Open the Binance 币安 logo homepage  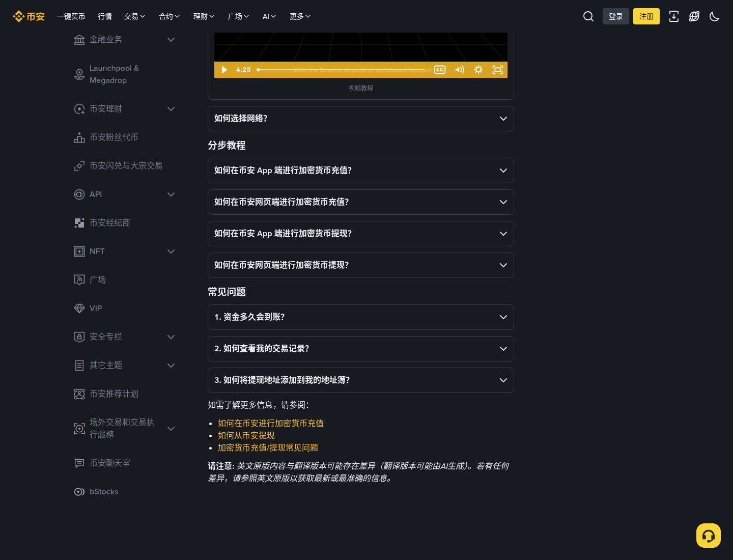(29, 16)
